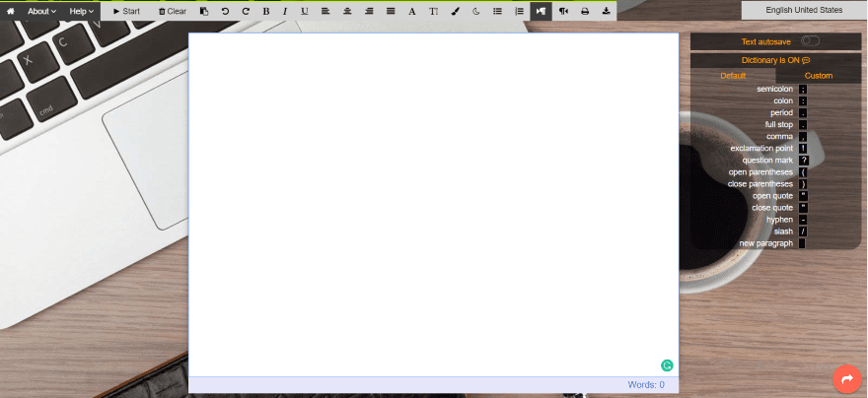
Task: Pick text color with brush icon
Action: point(455,11)
